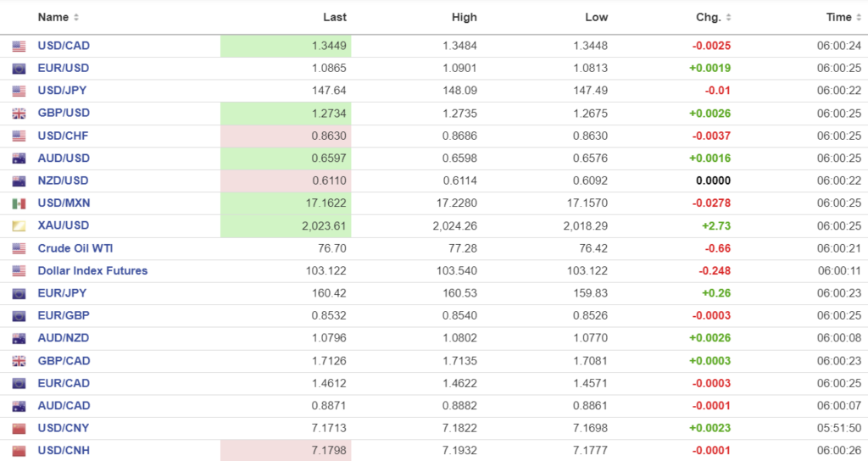Viewport: 868px width, 461px height.
Task: Open the USD/CHF pair link
Action: pos(63,136)
